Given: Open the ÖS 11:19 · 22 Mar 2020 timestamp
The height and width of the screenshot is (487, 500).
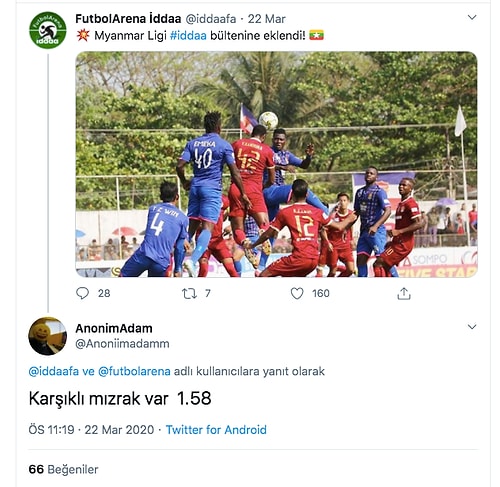Looking at the screenshot, I should [x=91, y=430].
